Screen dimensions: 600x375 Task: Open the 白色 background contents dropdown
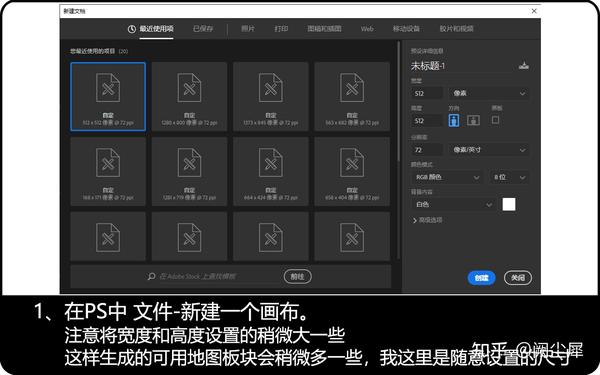click(453, 205)
